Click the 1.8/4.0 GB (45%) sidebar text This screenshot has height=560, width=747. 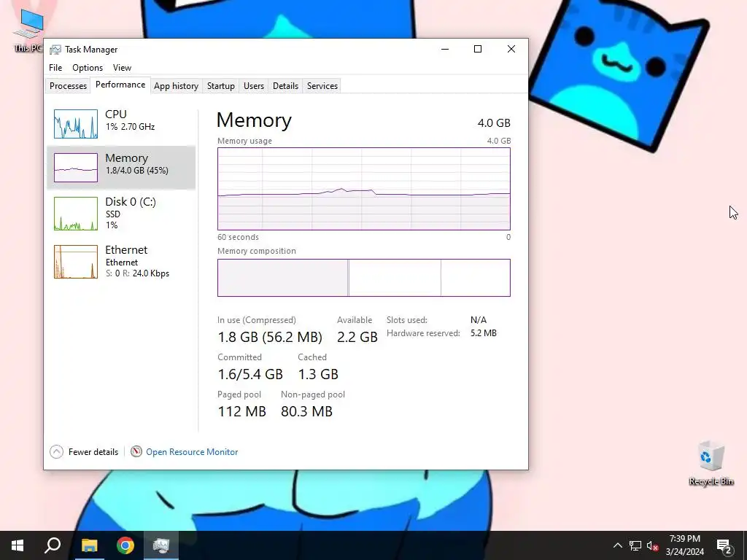tap(136, 171)
